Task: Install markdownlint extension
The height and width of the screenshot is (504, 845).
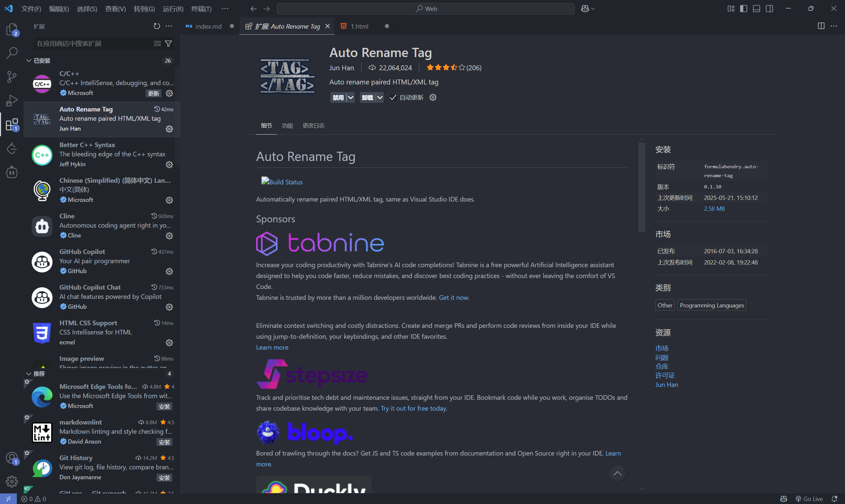Action: [x=164, y=442]
